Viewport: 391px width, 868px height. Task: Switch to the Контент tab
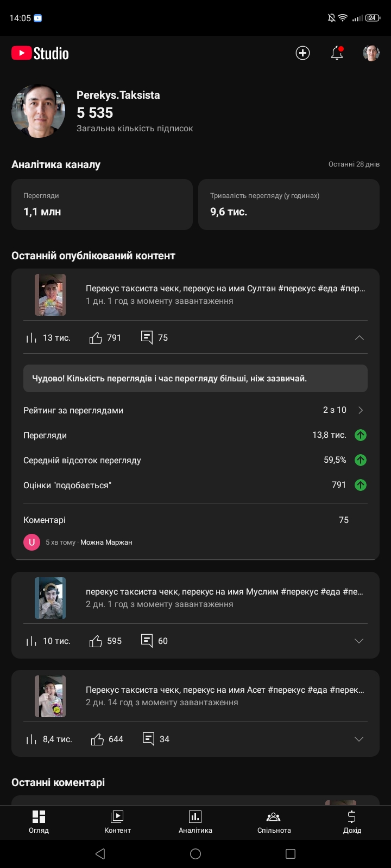click(117, 822)
